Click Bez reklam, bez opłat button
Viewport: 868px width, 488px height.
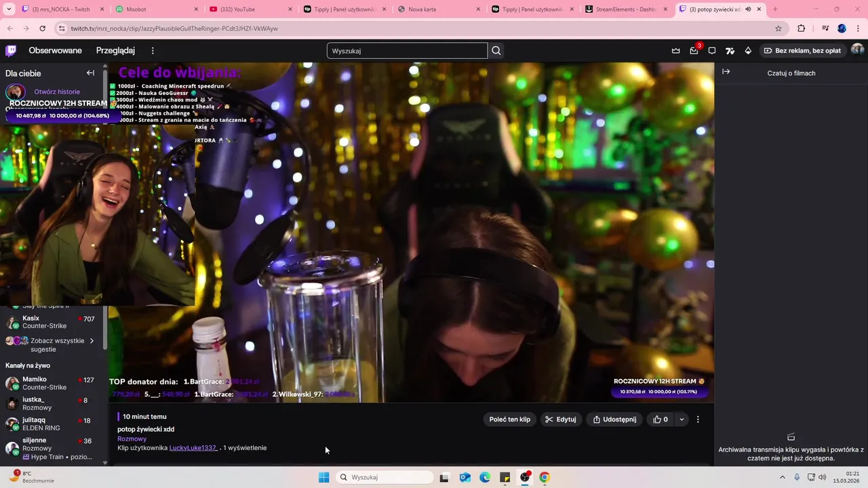tap(802, 50)
